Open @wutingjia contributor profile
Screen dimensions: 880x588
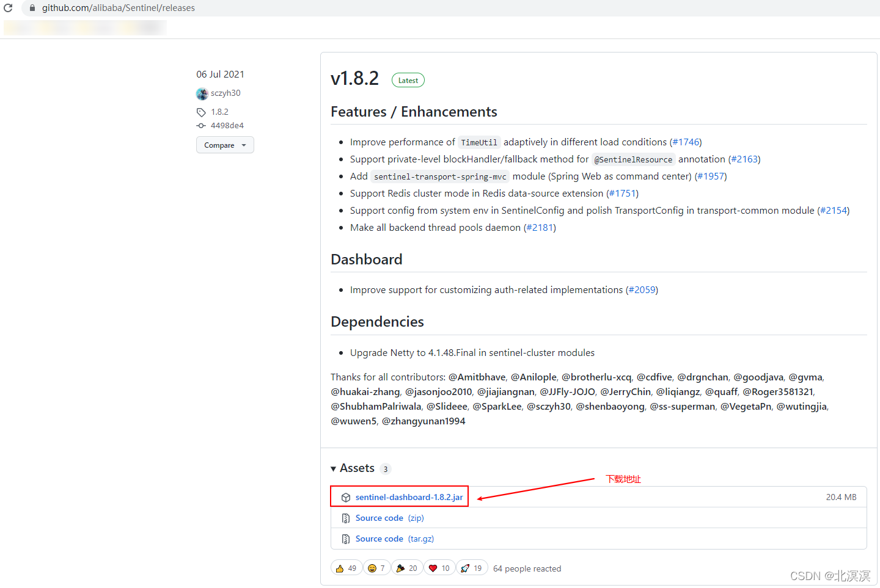click(802, 407)
